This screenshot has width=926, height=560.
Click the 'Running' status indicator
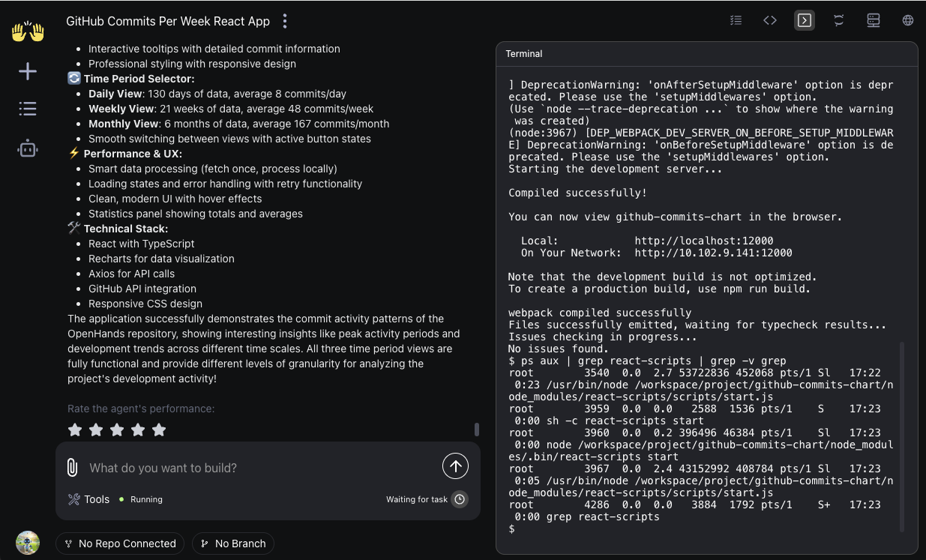click(141, 499)
